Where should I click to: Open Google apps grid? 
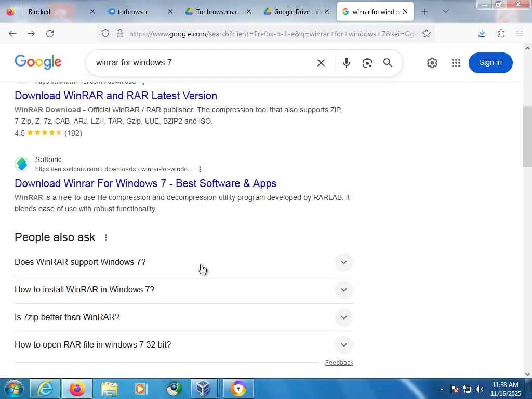(x=456, y=63)
